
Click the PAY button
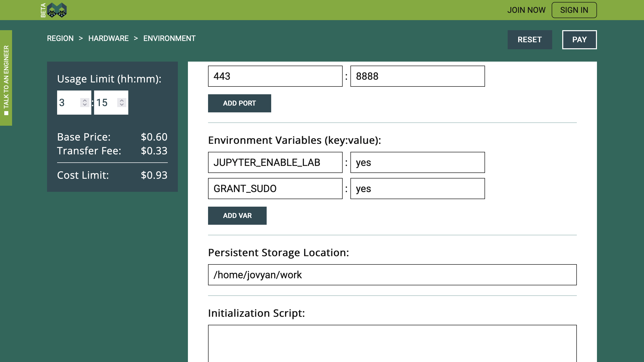point(579,40)
